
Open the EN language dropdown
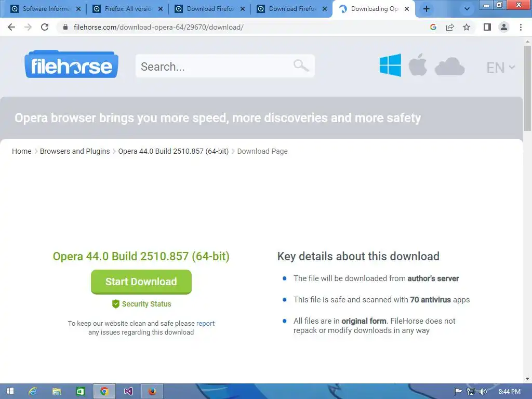tap(501, 68)
